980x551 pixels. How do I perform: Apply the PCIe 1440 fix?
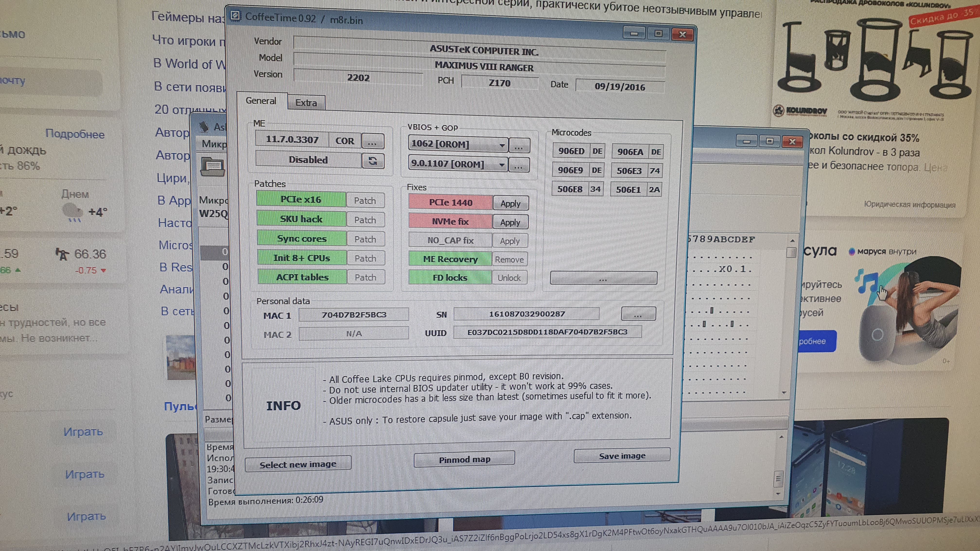510,203
